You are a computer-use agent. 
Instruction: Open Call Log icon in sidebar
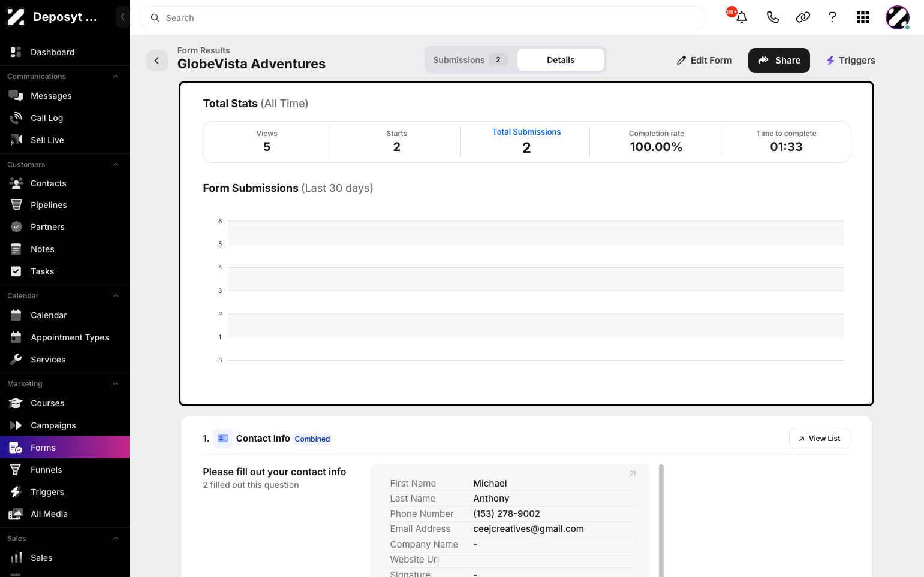[x=16, y=118]
